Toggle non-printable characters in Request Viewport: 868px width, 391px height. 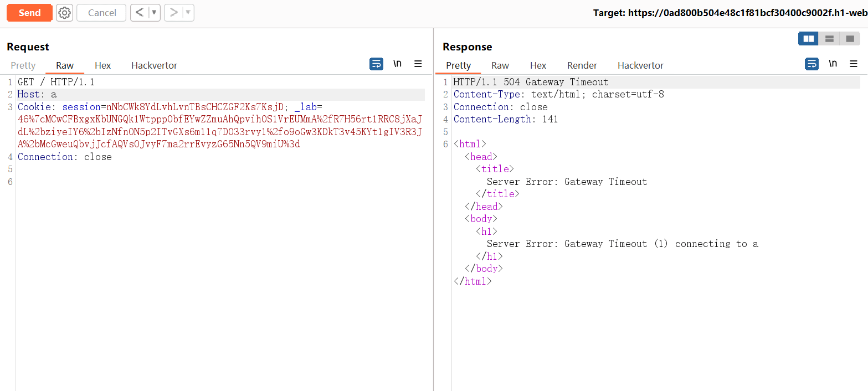click(x=397, y=64)
